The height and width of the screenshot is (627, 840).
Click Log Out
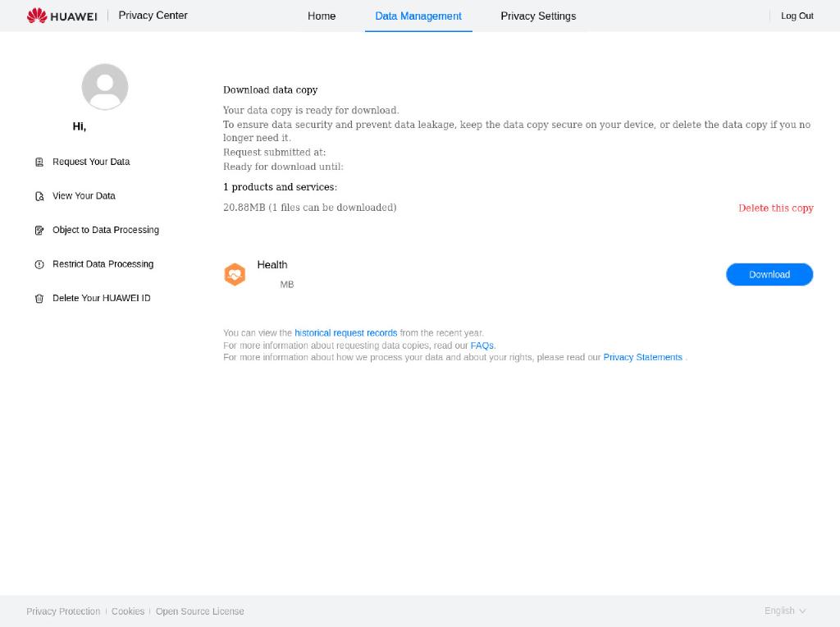click(797, 16)
